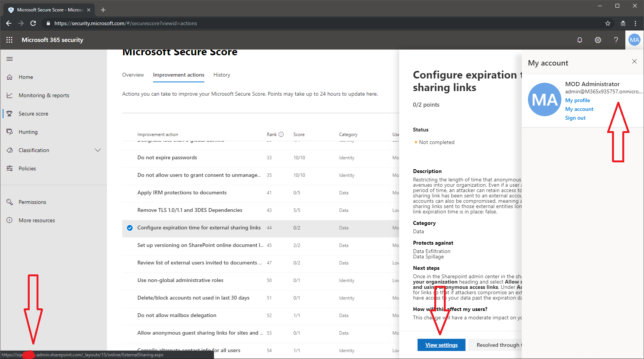
Task: Switch to the History tab
Action: click(222, 75)
